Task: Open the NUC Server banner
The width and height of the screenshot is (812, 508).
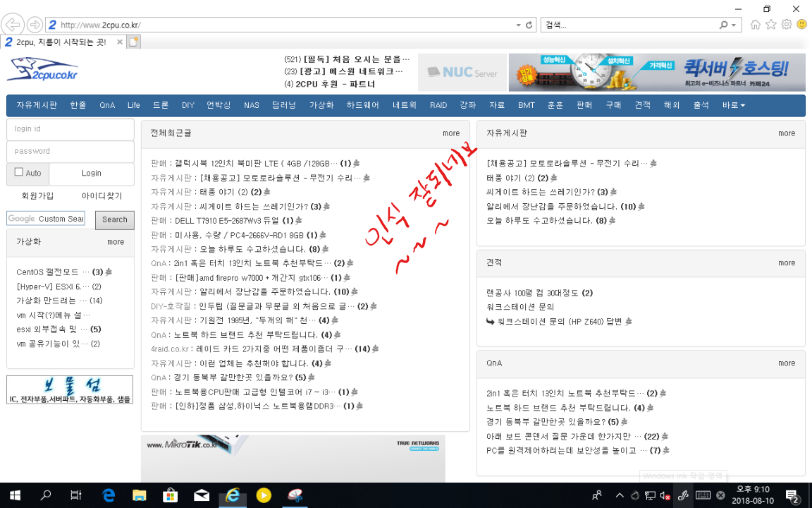Action: click(462, 72)
